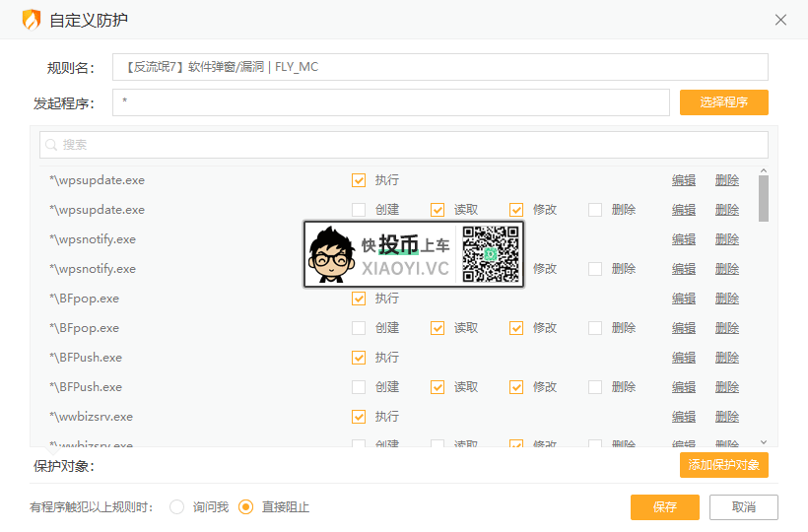The image size is (808, 532).
Task: Click 编辑 on wpsupdate.exe 创建/读取 row
Action: click(x=684, y=210)
